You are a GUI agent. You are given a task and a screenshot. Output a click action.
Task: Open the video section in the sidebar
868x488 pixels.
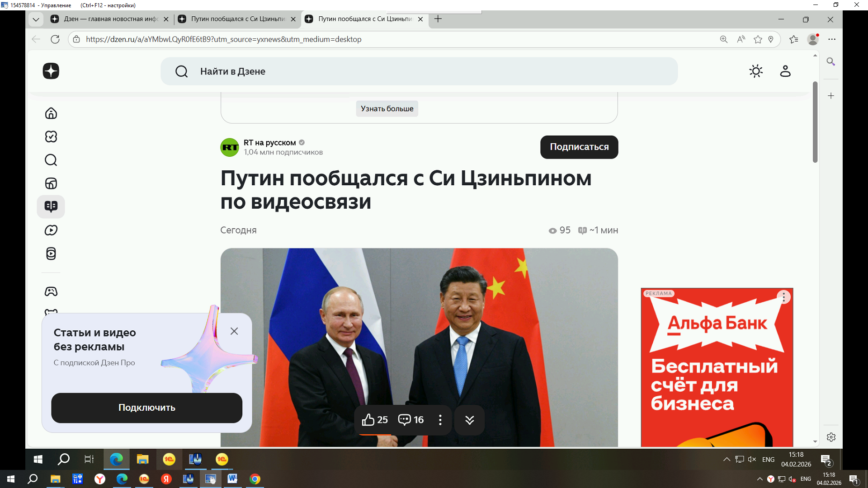tap(51, 230)
